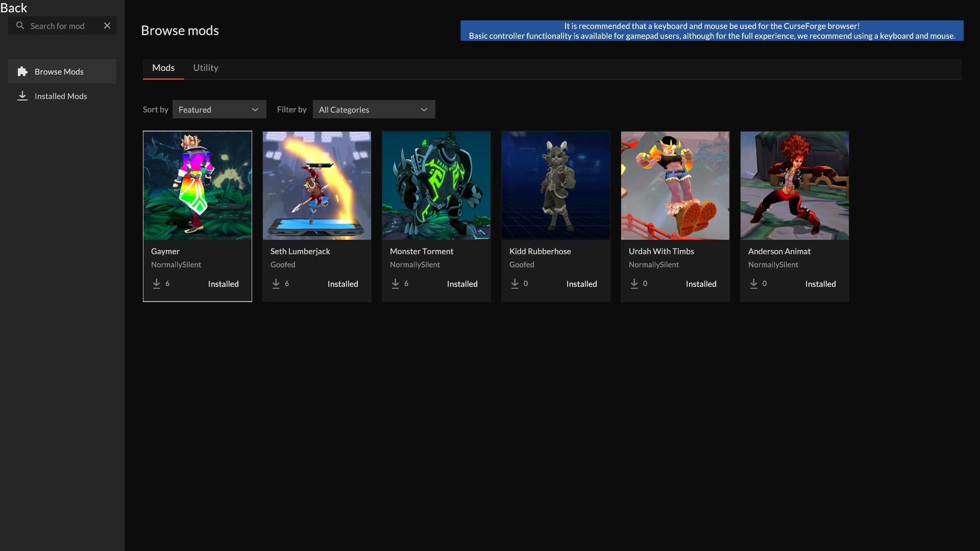Open the Urdah With Timbs thumbnail
Image resolution: width=980 pixels, height=551 pixels.
675,186
